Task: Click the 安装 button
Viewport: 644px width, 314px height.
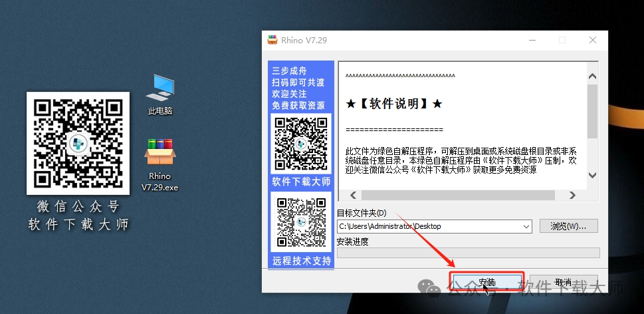Action: pos(487,282)
